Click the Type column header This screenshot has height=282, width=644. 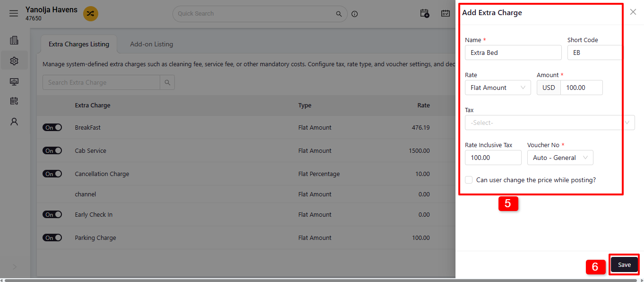[x=305, y=105]
